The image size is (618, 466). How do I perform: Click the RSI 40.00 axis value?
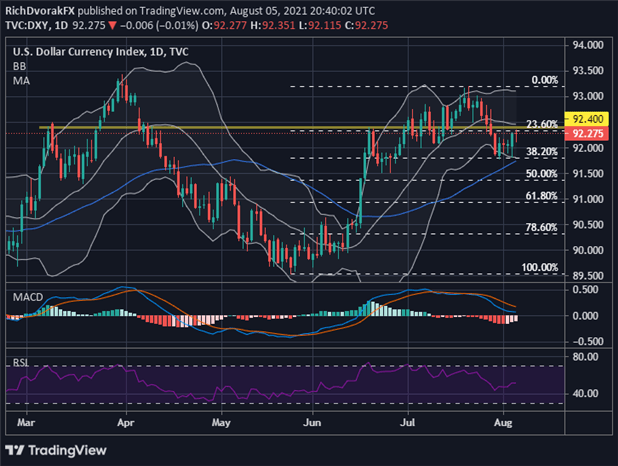pos(585,393)
